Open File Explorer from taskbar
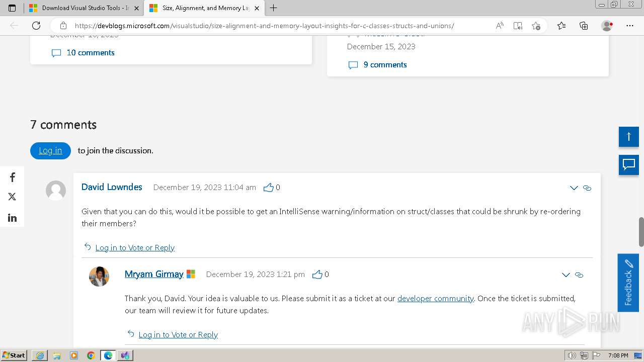This screenshot has height=362, width=644. pos(57,355)
